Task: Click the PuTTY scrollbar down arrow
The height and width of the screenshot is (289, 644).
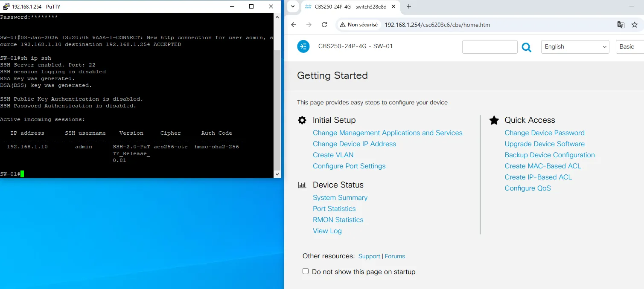Action: tap(277, 174)
